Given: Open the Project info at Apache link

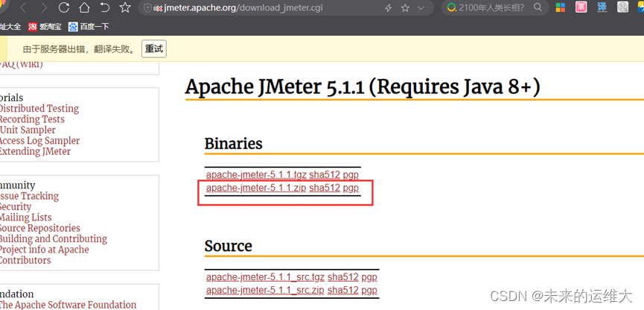Looking at the screenshot, I should tap(45, 249).
